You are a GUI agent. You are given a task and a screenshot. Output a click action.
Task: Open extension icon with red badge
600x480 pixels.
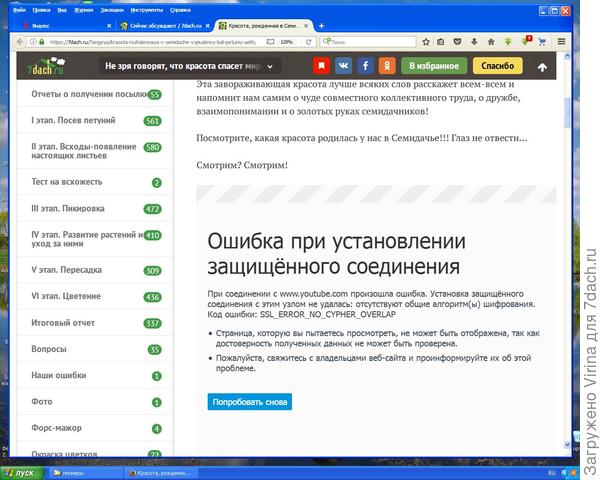click(525, 41)
